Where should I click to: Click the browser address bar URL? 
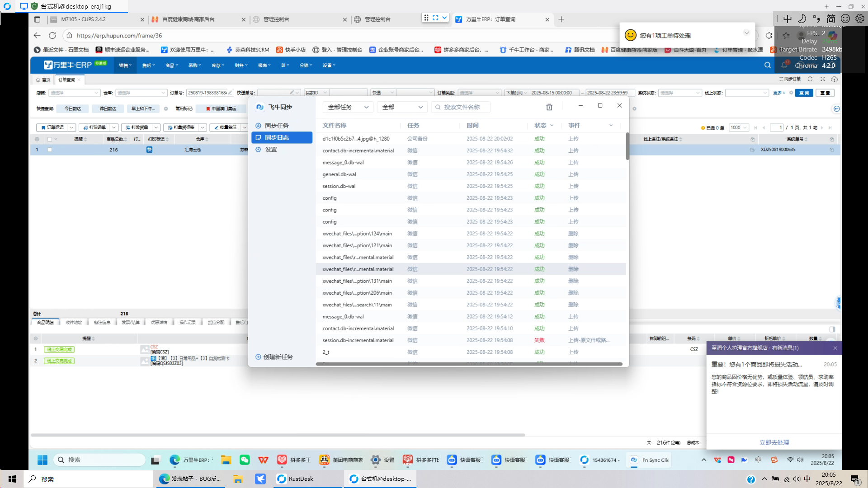[119, 35]
